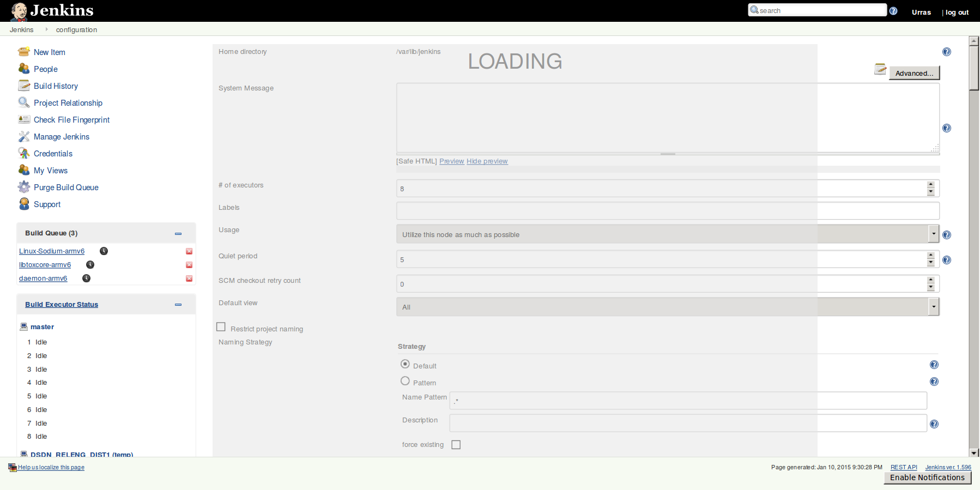This screenshot has width=980, height=490.
Task: Click the Purge Build Queue gear icon
Action: 23,187
